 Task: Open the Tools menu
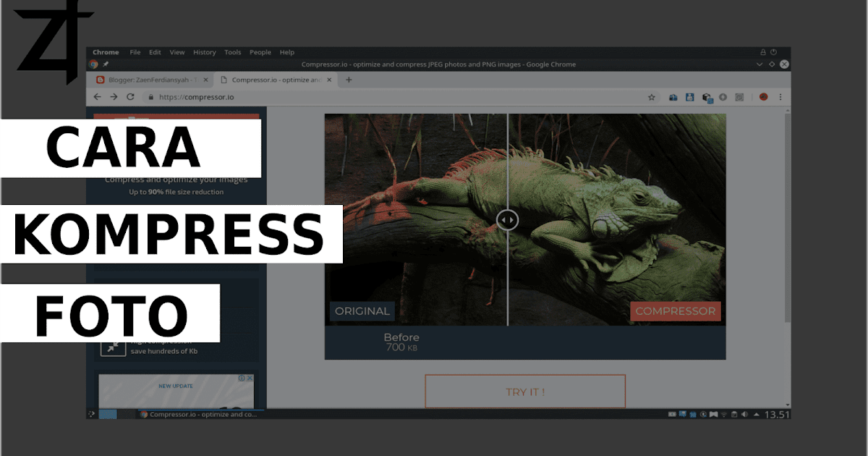(233, 52)
